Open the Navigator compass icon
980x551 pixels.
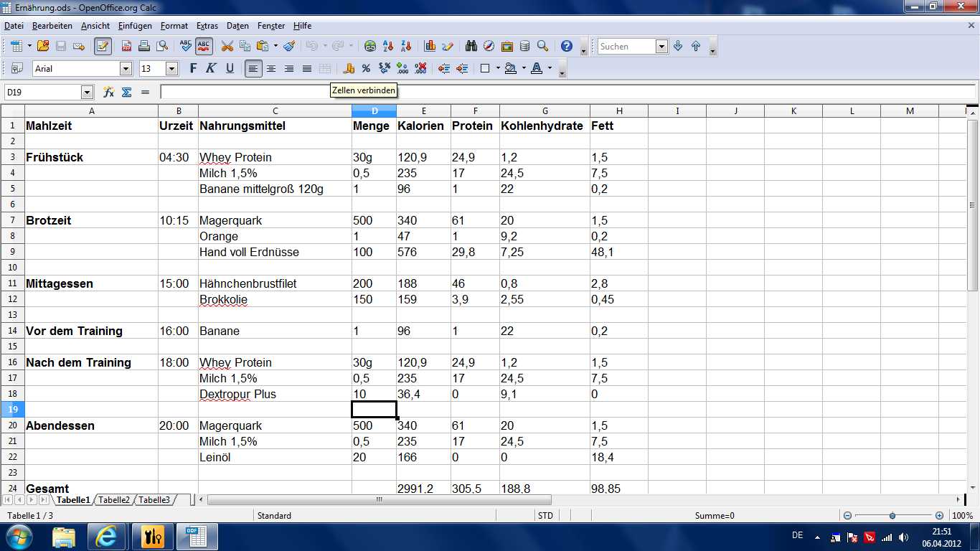pyautogui.click(x=489, y=46)
